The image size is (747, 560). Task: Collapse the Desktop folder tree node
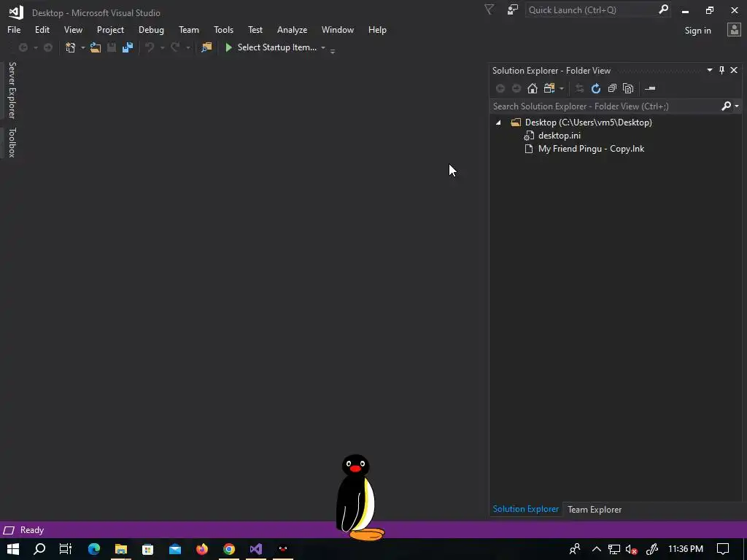498,122
